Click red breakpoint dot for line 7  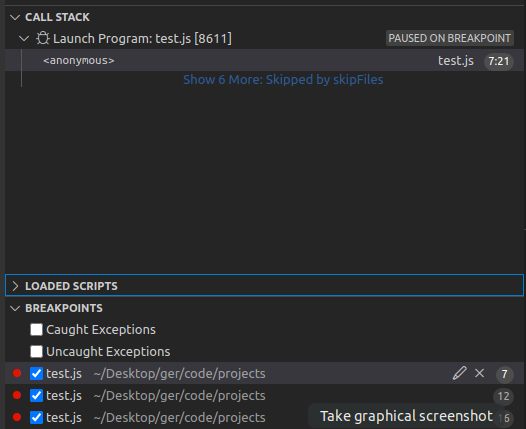tap(17, 373)
